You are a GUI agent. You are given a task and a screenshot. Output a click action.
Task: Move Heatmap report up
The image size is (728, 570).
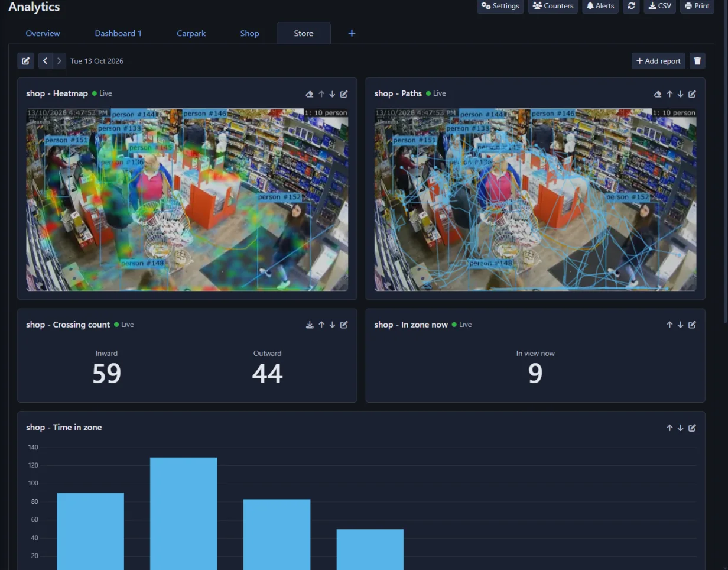tap(321, 94)
